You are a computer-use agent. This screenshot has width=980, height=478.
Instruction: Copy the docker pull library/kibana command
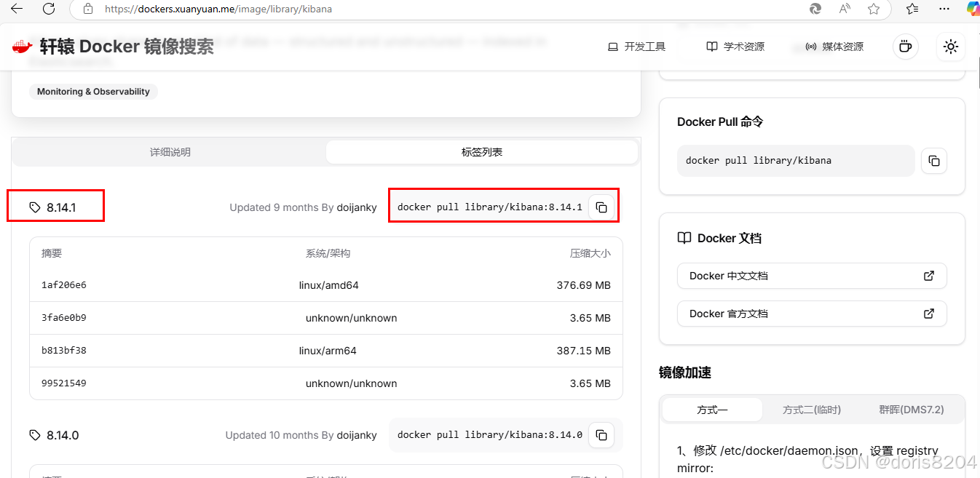click(934, 161)
